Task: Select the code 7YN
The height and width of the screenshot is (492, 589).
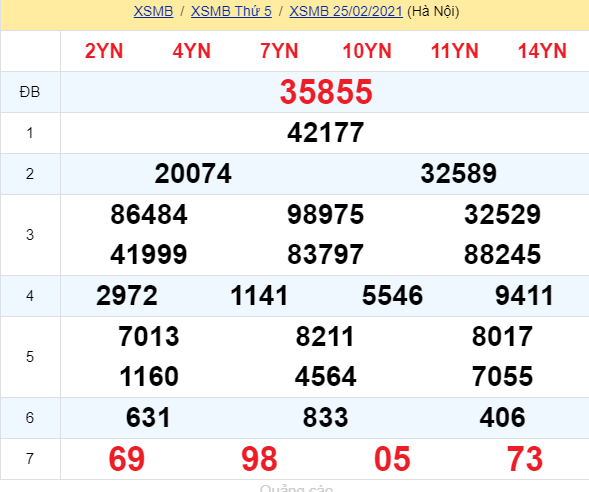Action: click(x=279, y=51)
